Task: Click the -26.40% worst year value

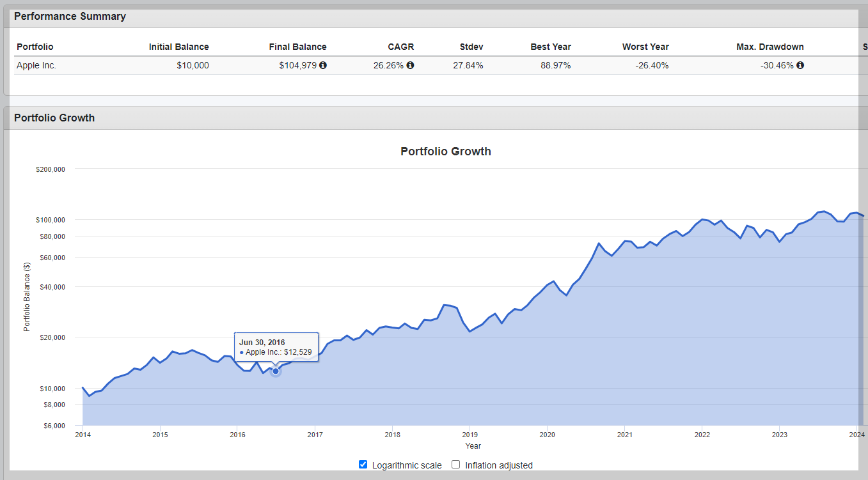Action: click(651, 65)
